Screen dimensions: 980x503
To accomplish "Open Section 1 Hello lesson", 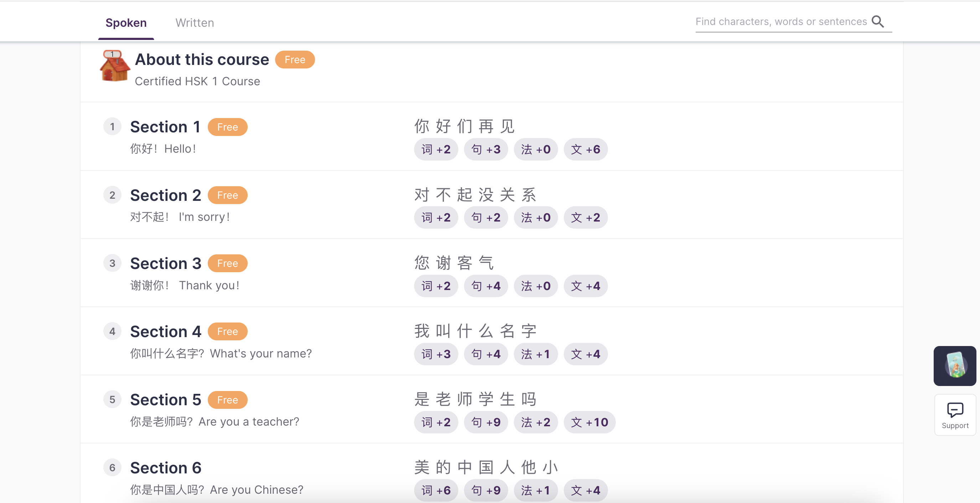I will pyautogui.click(x=166, y=126).
